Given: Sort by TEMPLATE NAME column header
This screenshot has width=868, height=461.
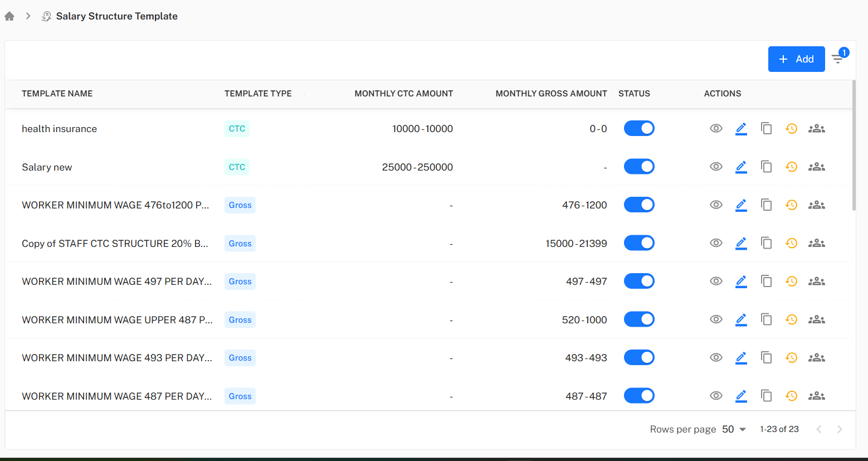Looking at the screenshot, I should (57, 94).
